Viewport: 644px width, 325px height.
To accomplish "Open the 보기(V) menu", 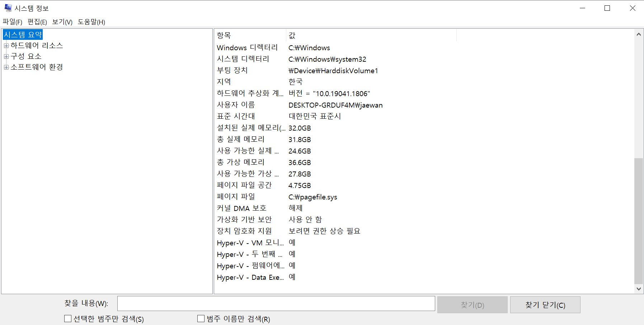I will [x=62, y=22].
